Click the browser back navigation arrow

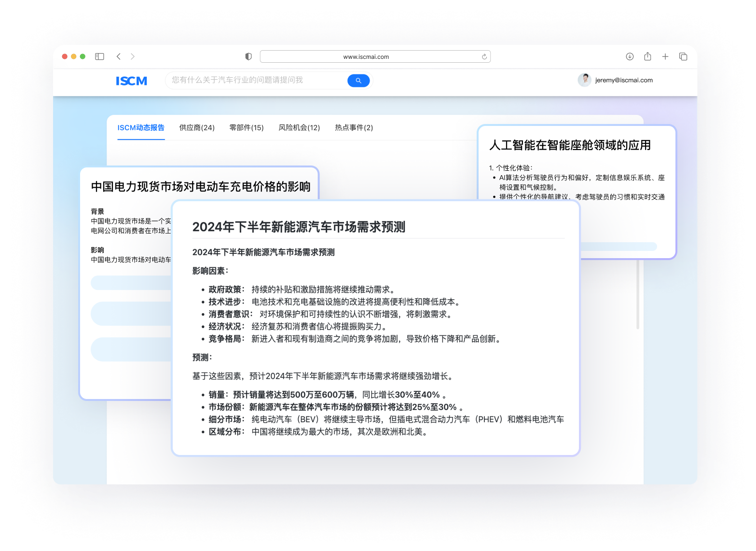pos(119,56)
